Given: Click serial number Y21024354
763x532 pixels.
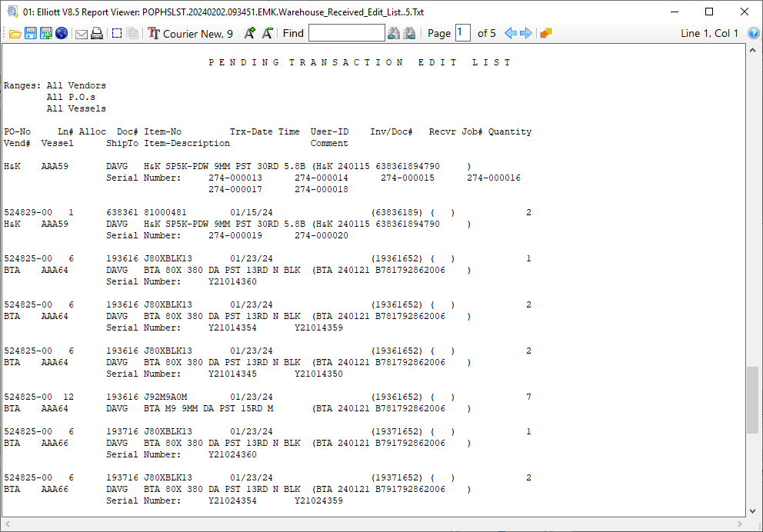Looking at the screenshot, I should [x=232, y=501].
